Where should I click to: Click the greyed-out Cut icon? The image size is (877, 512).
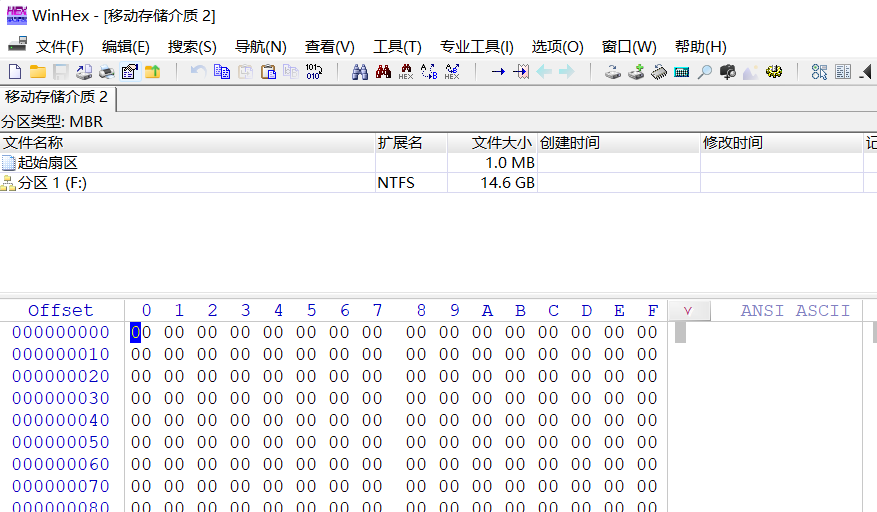pos(246,72)
